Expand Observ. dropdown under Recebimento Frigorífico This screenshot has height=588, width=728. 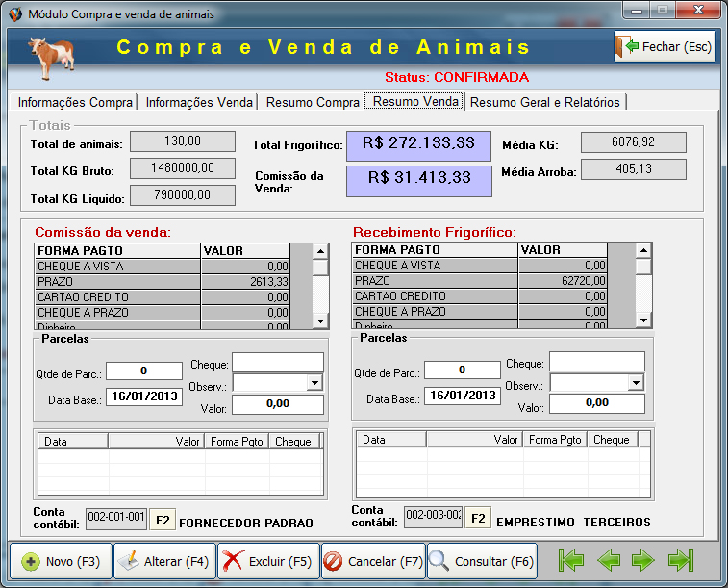(636, 382)
